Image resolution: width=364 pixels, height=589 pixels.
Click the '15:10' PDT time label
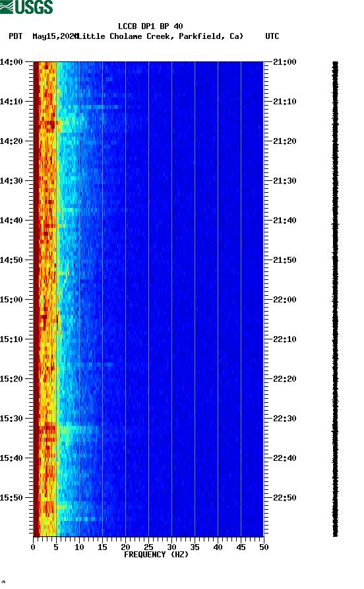pyautogui.click(x=11, y=339)
